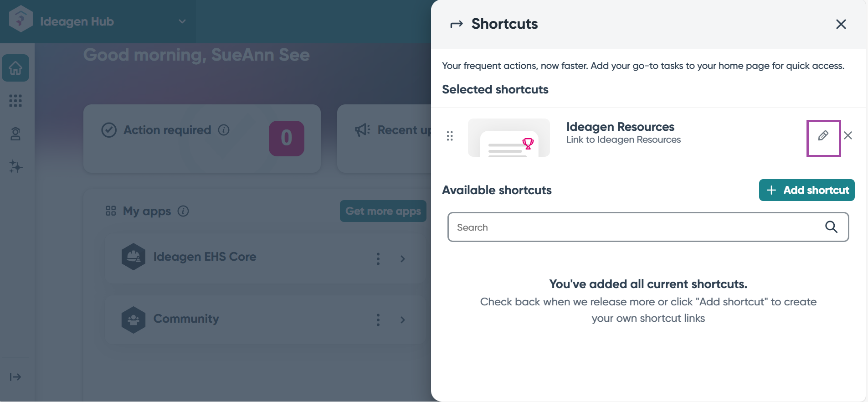Click the edit pencil for Ideagen Resources
Screen dimensions: 868x402
(823, 136)
